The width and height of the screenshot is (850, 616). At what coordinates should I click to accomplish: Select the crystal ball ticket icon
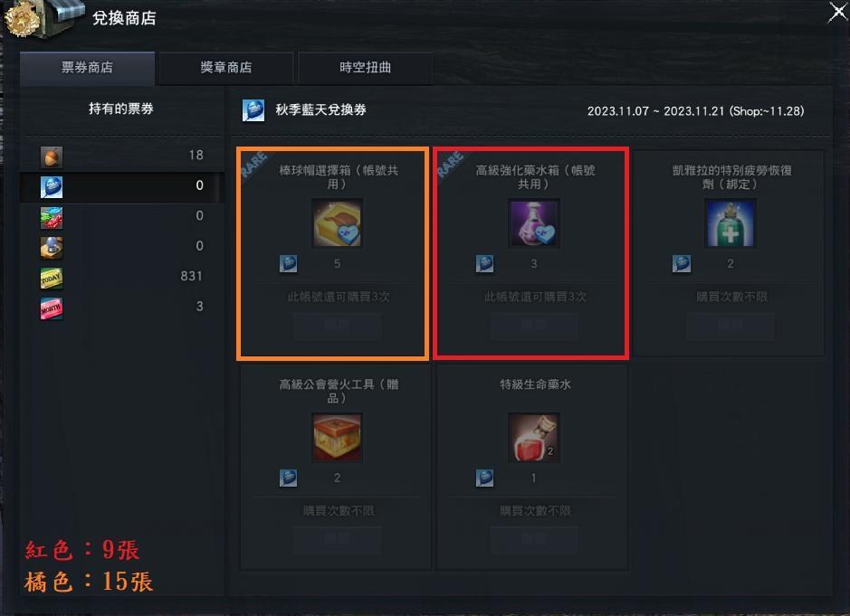52,248
